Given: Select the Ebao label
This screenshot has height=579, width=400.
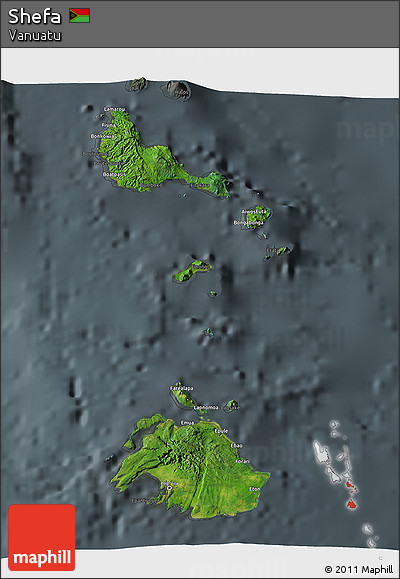Looking at the screenshot, I should 237,446.
